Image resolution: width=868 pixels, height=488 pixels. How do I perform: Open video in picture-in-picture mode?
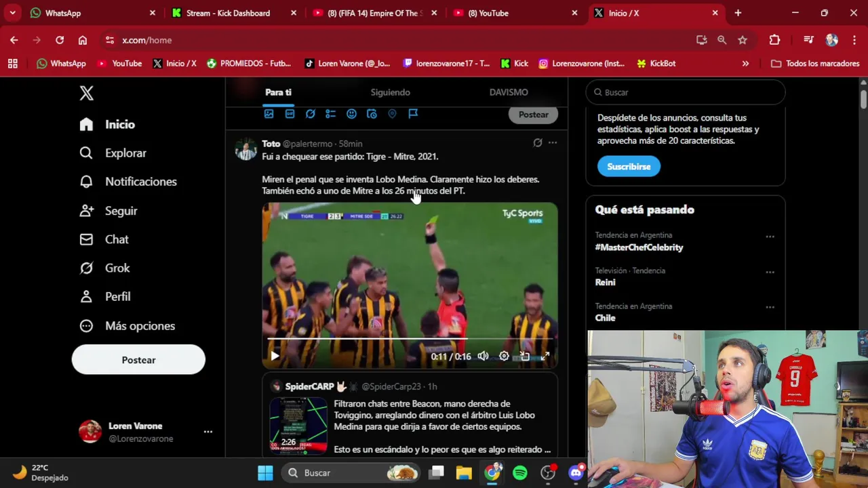click(x=524, y=356)
